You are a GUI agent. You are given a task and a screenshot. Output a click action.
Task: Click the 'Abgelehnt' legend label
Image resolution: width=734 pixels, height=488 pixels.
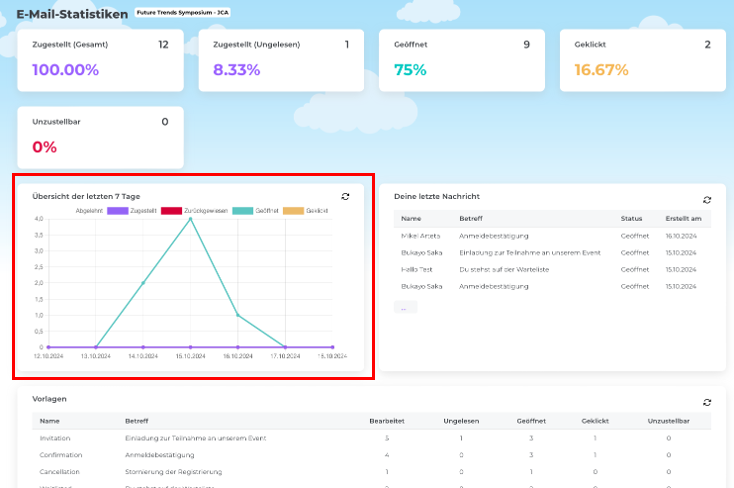tap(89, 211)
